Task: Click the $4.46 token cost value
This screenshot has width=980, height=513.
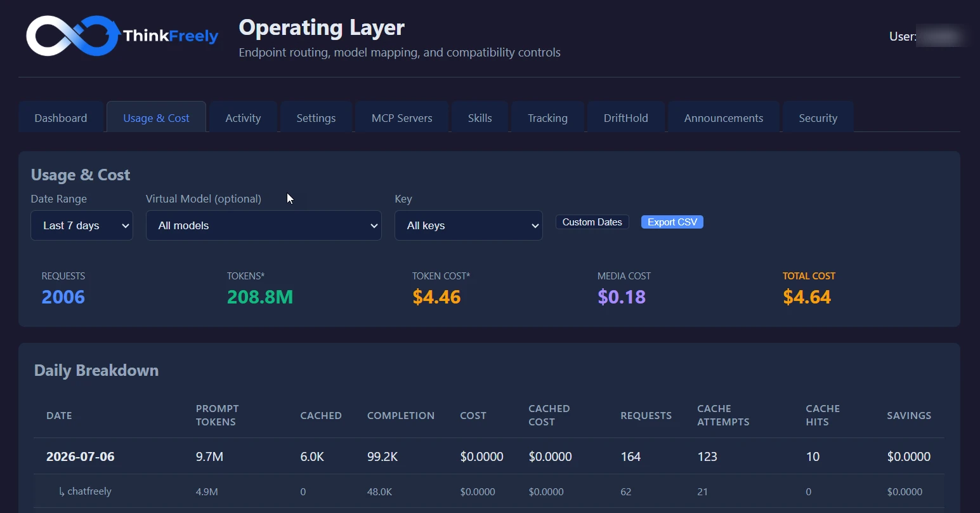Action: tap(436, 296)
